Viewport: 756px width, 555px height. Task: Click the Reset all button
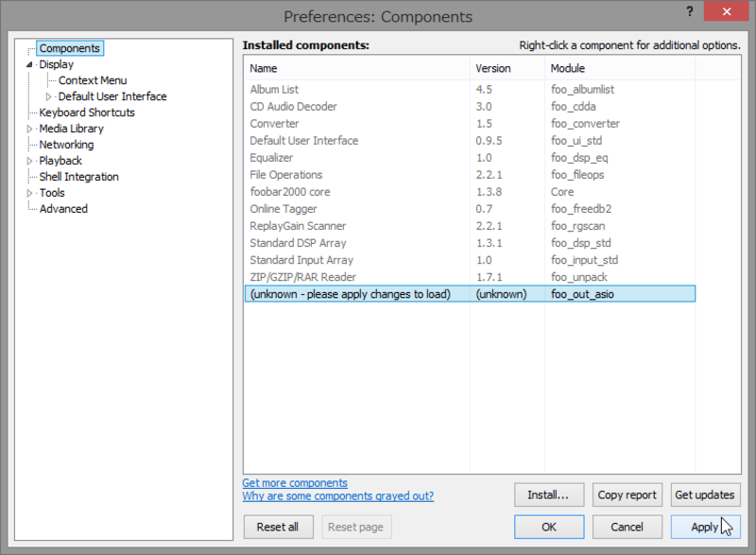[278, 527]
